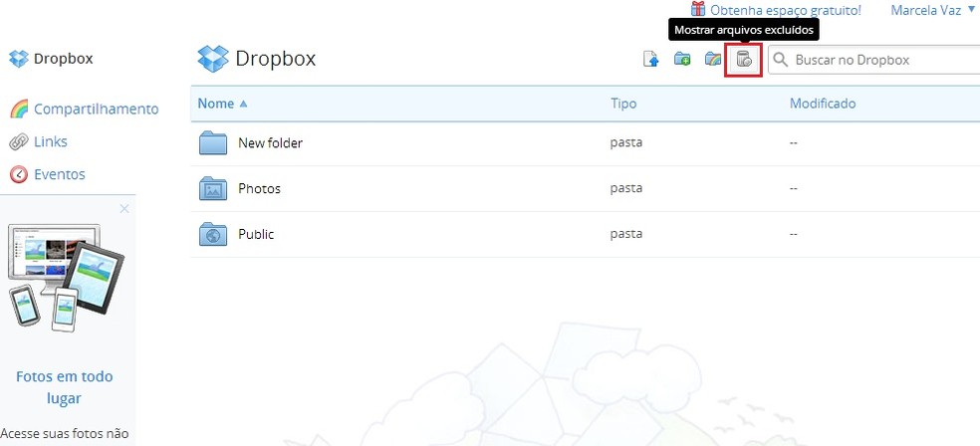Click the Public folder globe icon
980x446 pixels.
(x=213, y=234)
